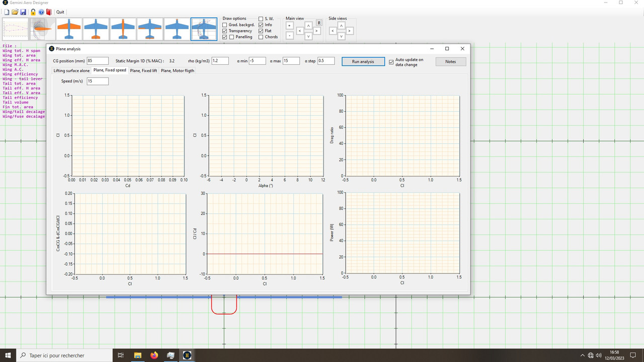Open a file using the folder icon

[15, 12]
